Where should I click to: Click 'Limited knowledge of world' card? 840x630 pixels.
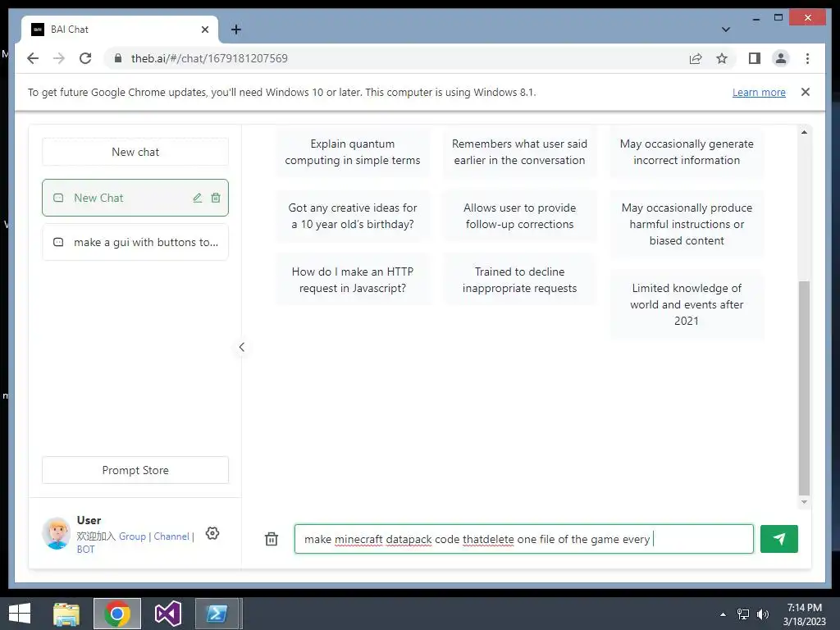coord(687,304)
